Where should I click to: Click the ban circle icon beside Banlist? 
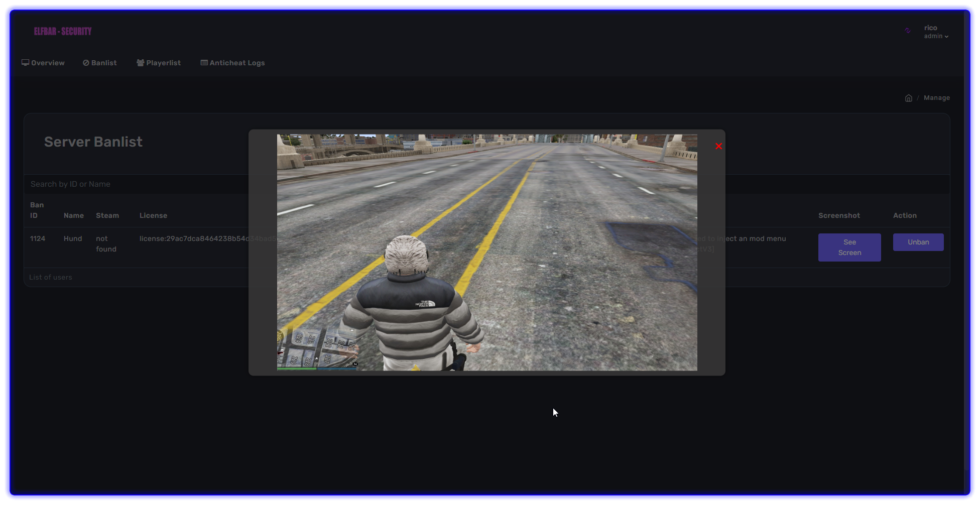pyautogui.click(x=86, y=63)
